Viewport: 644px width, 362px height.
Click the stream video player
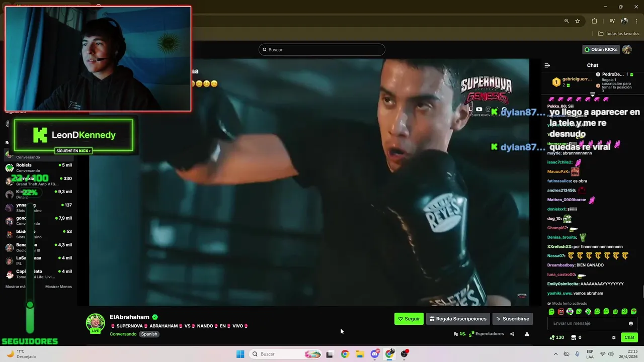(x=309, y=182)
